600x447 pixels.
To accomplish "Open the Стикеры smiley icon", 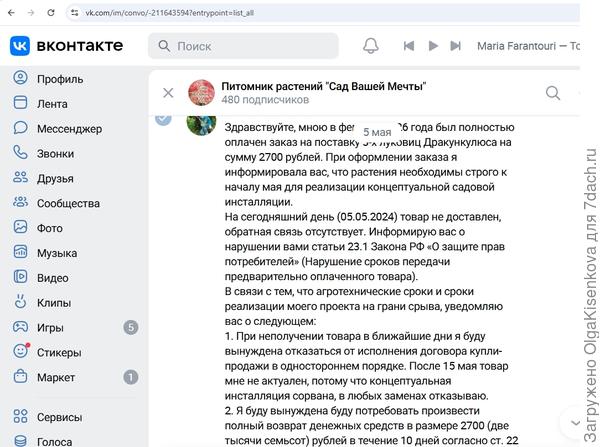I will tap(21, 351).
